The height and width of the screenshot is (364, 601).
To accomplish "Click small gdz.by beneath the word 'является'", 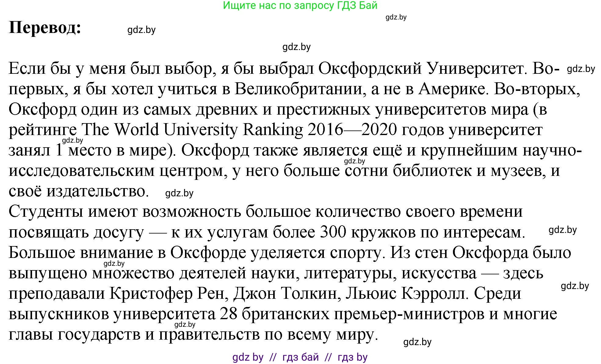I will [354, 161].
